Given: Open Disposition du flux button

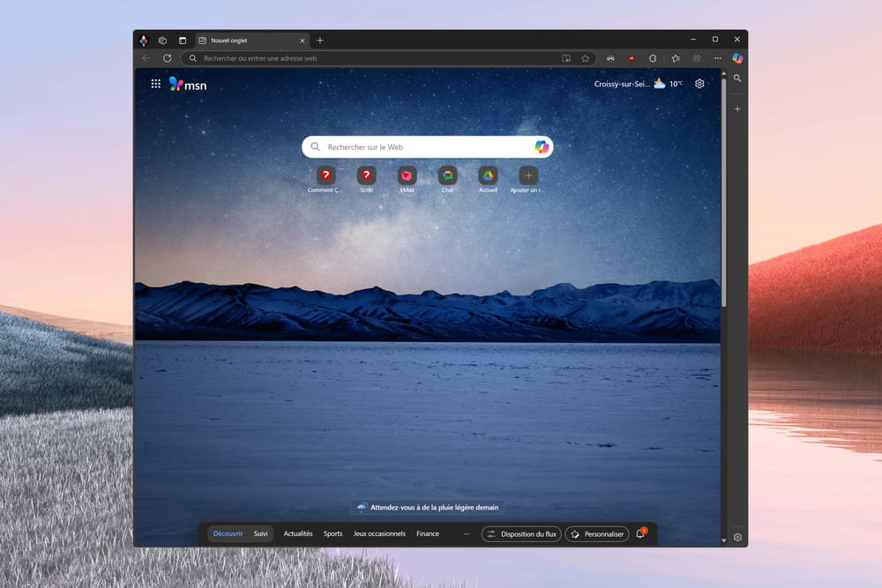Looking at the screenshot, I should click(x=521, y=534).
